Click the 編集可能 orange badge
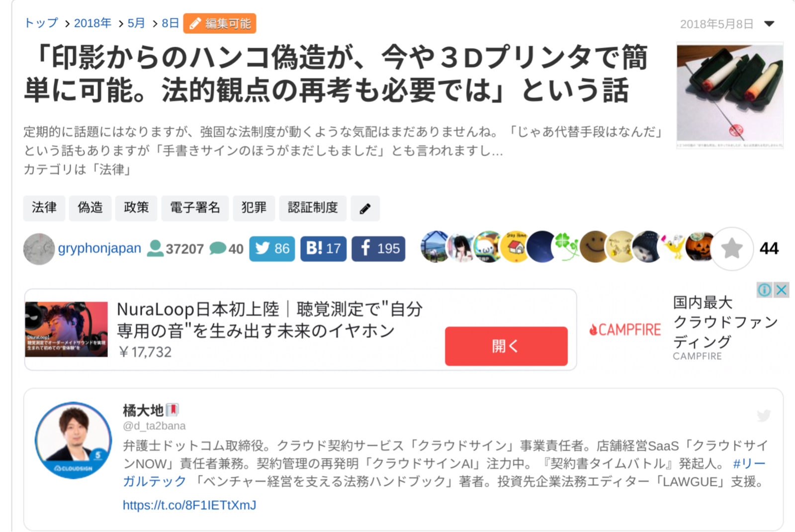The image size is (795, 532). point(220,23)
